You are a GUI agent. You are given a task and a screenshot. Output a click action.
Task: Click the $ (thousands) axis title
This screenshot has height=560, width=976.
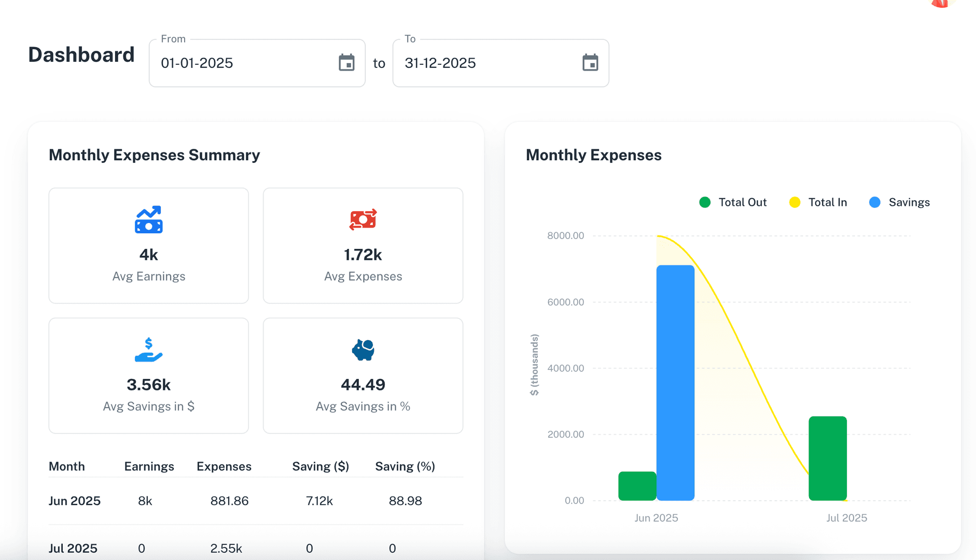tap(534, 365)
